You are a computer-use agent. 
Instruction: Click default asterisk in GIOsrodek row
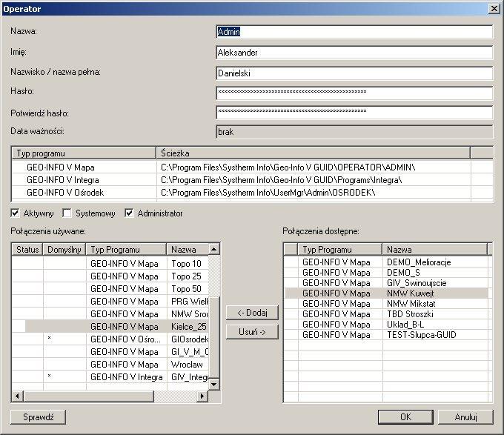(x=49, y=338)
